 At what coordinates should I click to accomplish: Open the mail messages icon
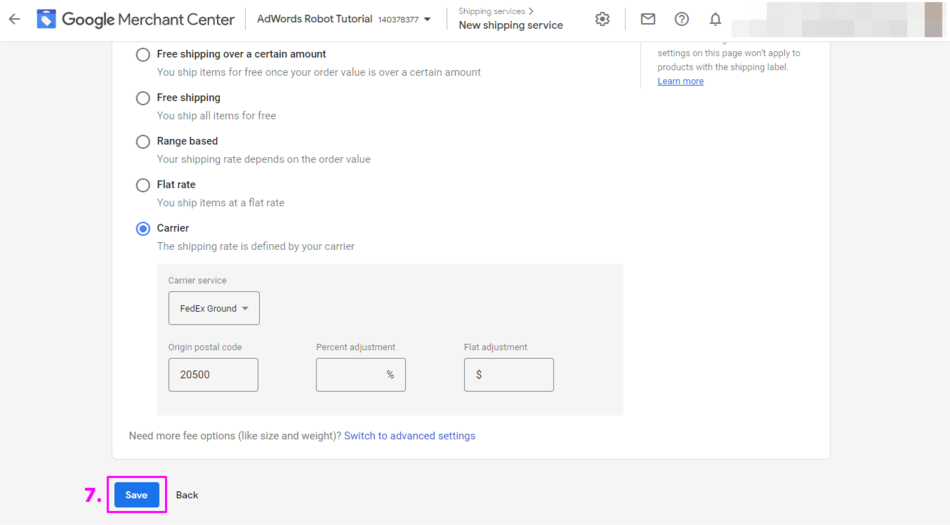[648, 19]
